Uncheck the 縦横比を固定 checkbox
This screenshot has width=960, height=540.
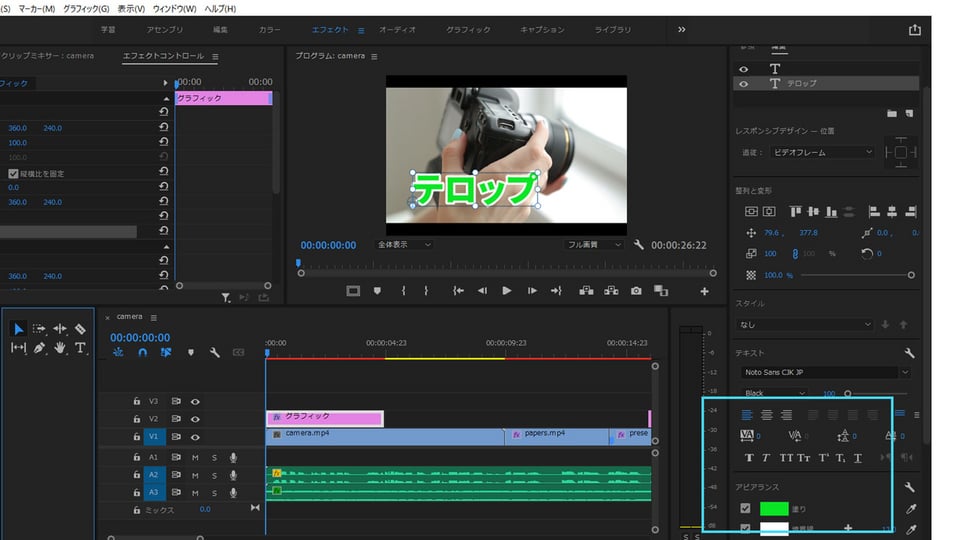13,174
